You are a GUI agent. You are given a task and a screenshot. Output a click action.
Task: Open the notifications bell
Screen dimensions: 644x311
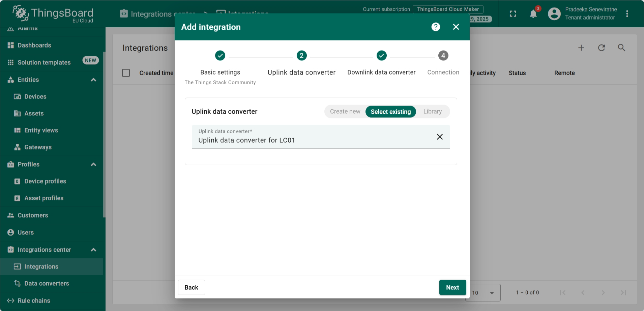pos(533,14)
